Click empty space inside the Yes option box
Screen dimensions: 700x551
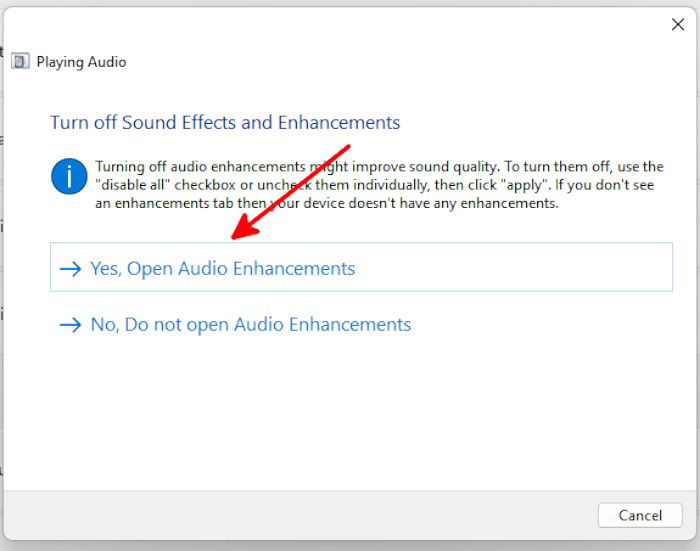coord(513,267)
